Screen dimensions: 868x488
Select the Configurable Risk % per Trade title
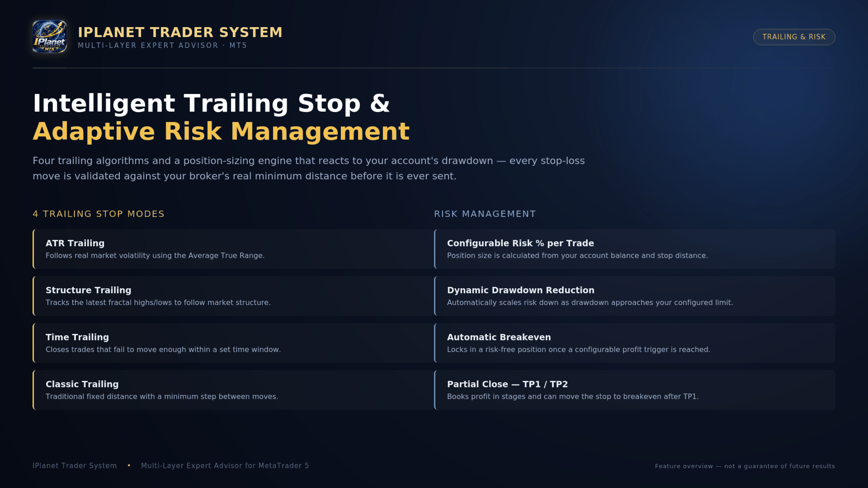tap(520, 243)
